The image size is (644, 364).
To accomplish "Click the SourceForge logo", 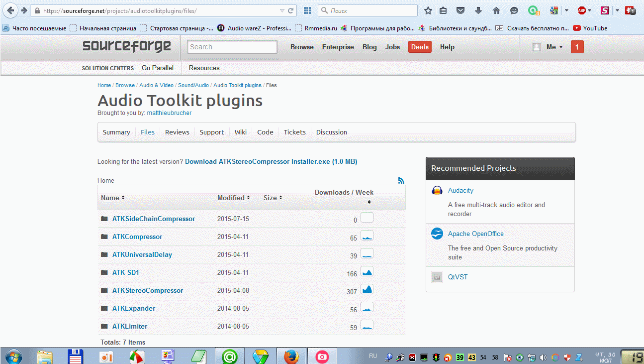I will pyautogui.click(x=127, y=46).
